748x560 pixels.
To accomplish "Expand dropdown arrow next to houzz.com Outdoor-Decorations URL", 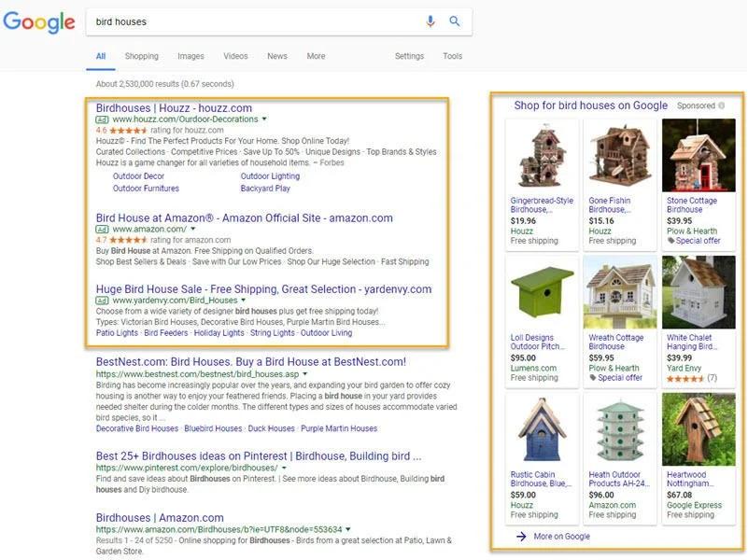I will tap(264, 119).
